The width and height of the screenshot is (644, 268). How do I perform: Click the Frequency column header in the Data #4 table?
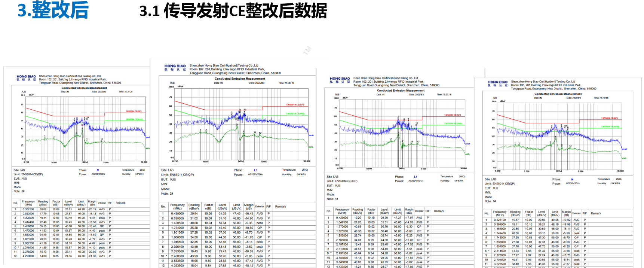(x=177, y=207)
